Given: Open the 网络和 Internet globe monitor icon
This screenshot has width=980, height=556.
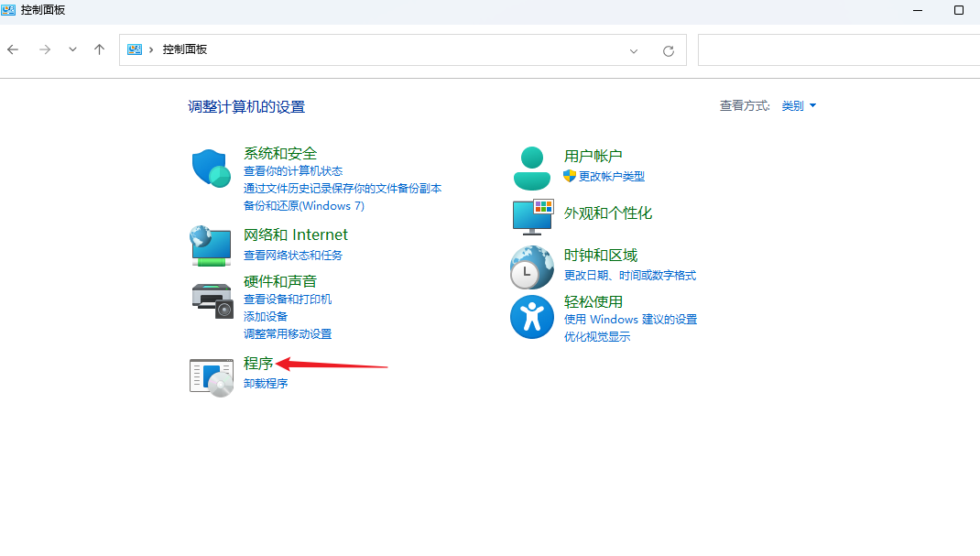Looking at the screenshot, I should (212, 245).
